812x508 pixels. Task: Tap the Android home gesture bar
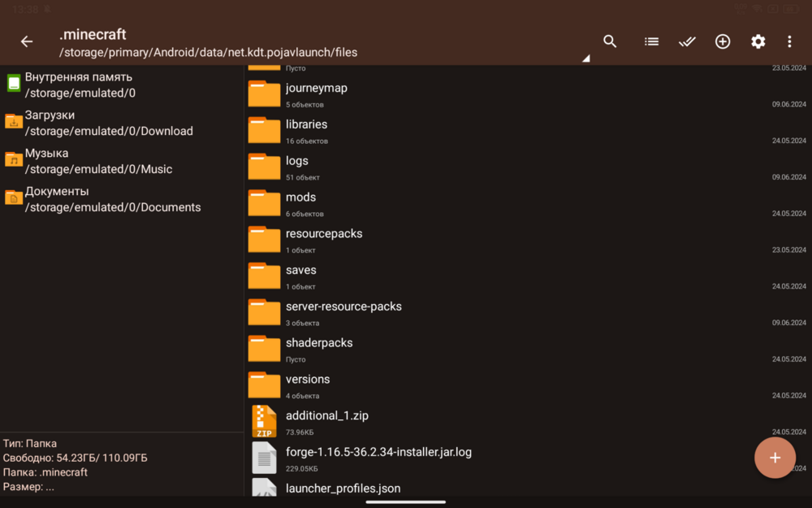click(405, 501)
